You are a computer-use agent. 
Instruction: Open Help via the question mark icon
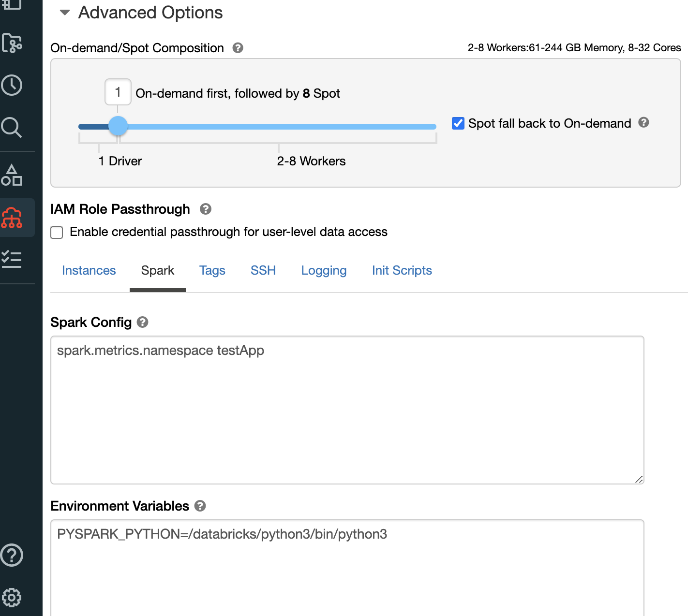pos(12,555)
